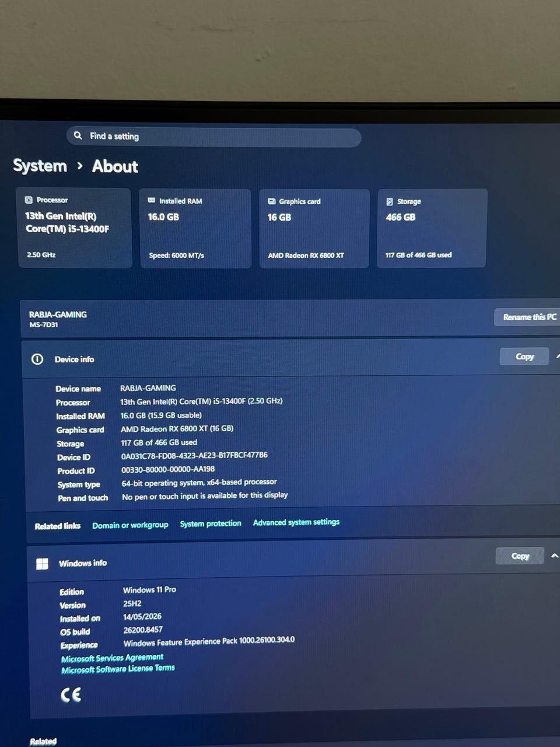Click the Installed RAM card icon

point(152,200)
